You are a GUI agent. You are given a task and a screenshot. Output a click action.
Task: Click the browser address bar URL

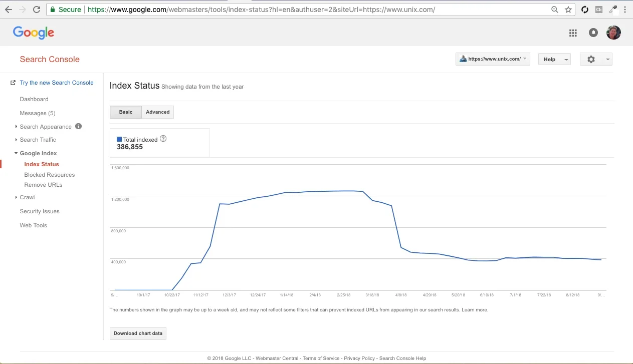(x=261, y=10)
